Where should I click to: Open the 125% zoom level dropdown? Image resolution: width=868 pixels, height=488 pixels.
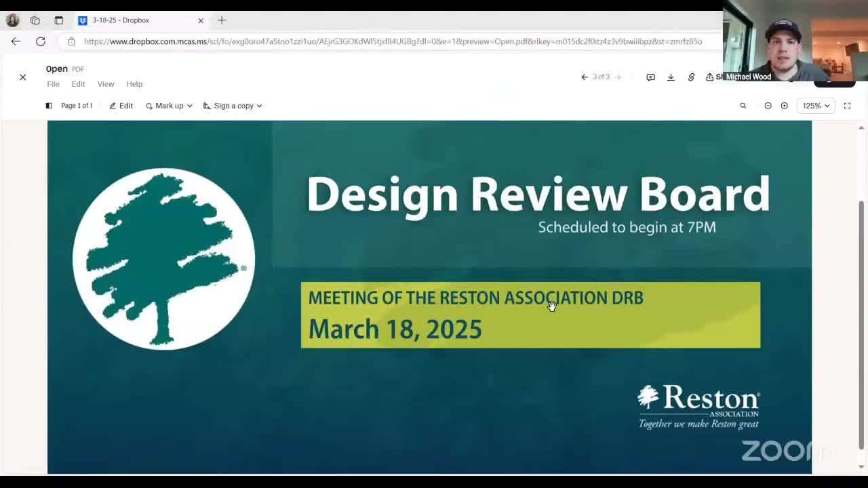point(816,106)
